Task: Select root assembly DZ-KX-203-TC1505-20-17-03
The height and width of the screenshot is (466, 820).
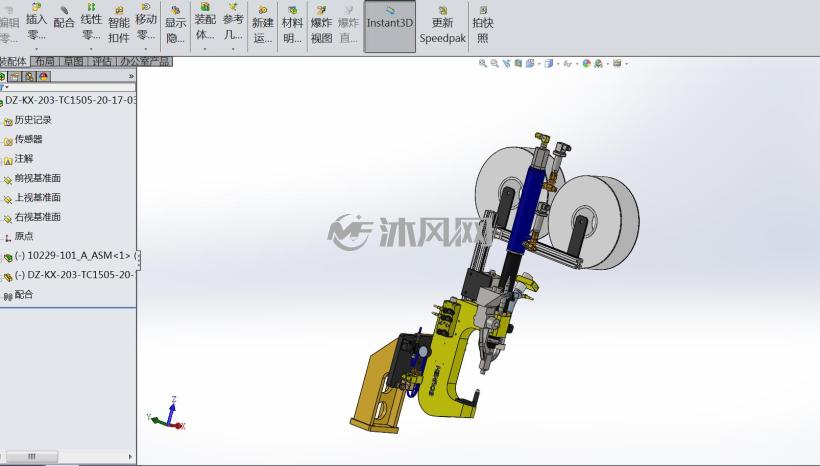Action: 69,100
